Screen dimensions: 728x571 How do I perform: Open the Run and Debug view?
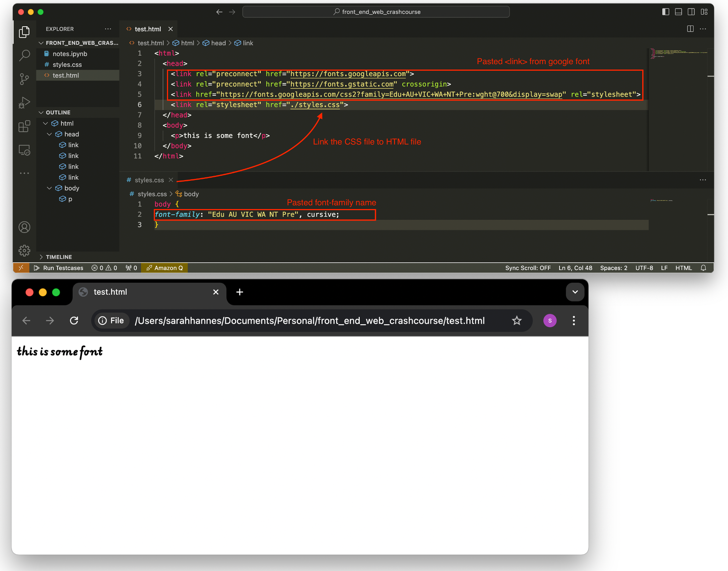tap(24, 103)
